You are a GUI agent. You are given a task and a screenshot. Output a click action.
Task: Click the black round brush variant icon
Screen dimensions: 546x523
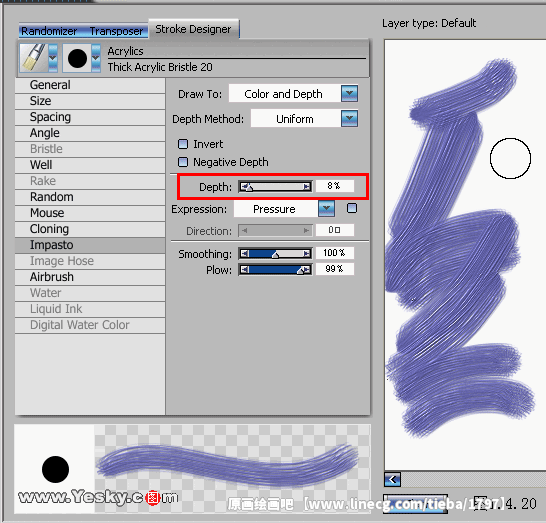pos(77,58)
